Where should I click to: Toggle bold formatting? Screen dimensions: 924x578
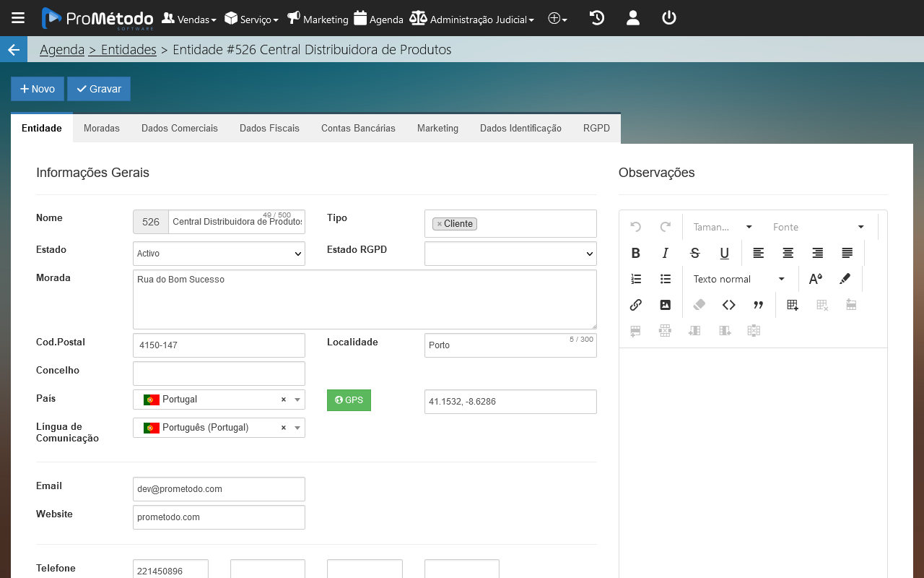coord(636,253)
